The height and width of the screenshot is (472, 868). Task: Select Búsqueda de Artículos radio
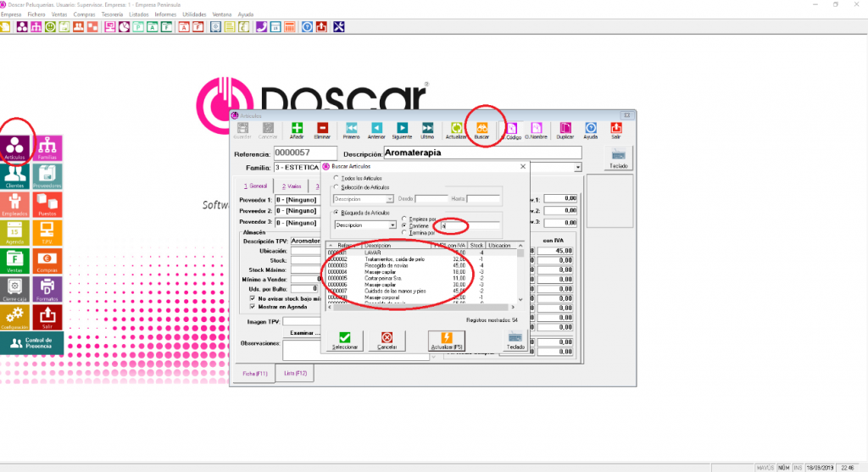point(336,213)
